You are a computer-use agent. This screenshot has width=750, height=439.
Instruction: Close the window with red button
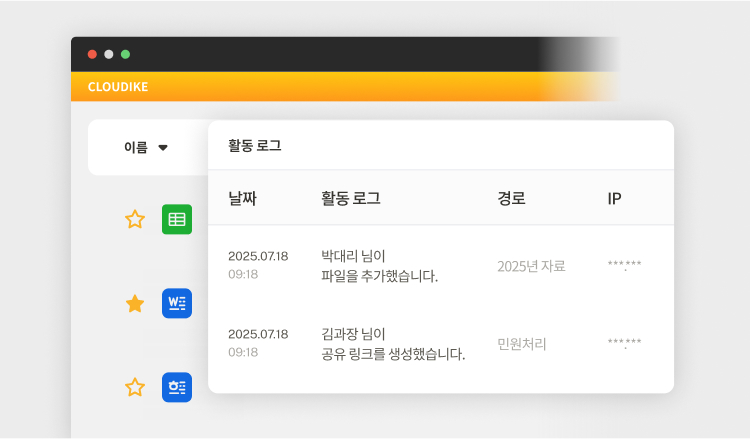click(92, 55)
